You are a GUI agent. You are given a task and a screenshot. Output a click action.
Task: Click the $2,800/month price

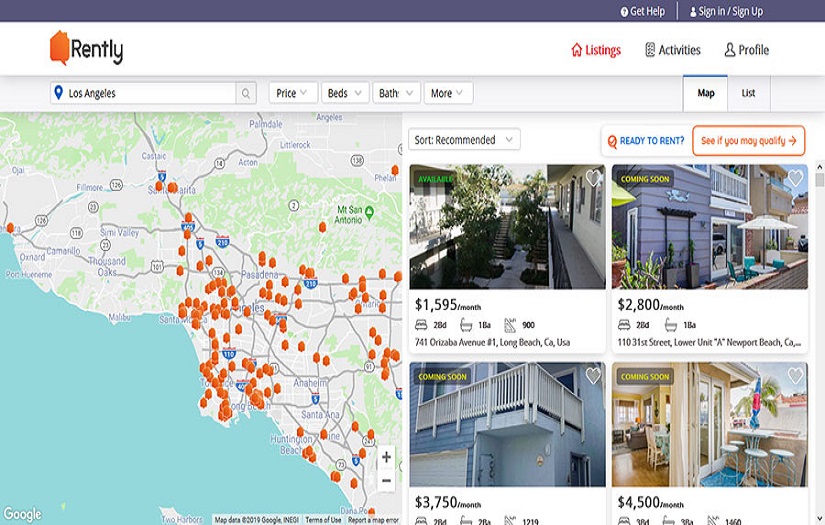pyautogui.click(x=650, y=305)
